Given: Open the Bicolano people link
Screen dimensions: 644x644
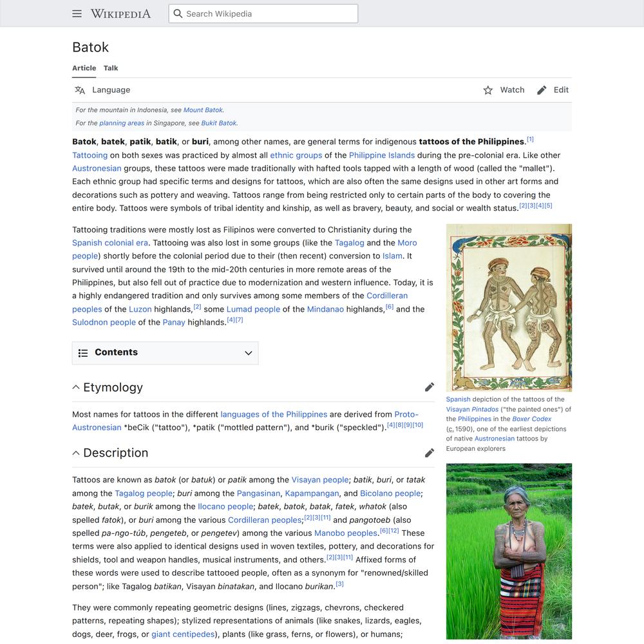Looking at the screenshot, I should coord(391,493).
